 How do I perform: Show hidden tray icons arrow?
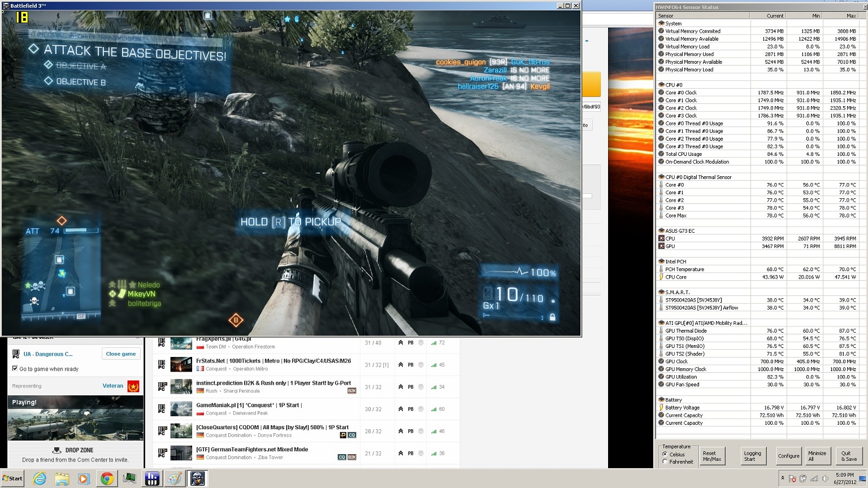[783, 478]
